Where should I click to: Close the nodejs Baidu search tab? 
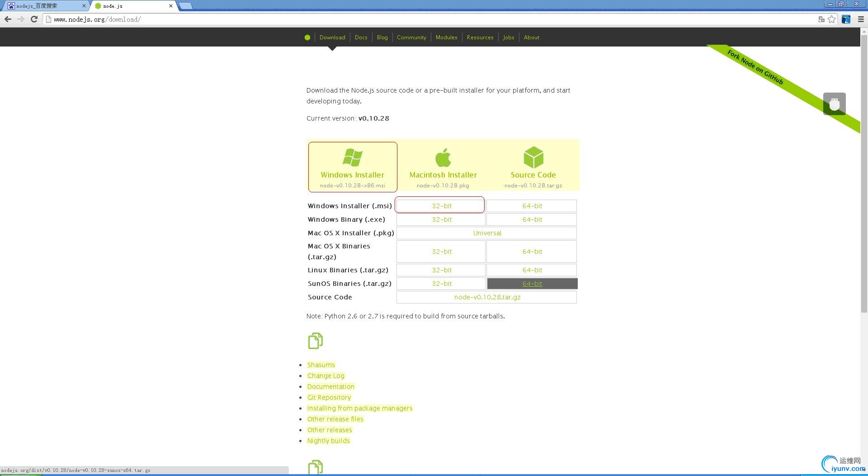coord(84,6)
